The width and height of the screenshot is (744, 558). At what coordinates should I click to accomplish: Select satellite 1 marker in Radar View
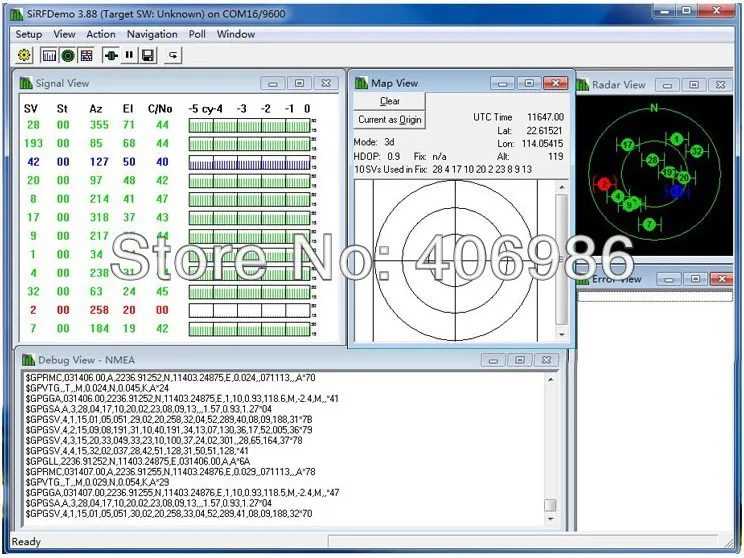point(677,139)
